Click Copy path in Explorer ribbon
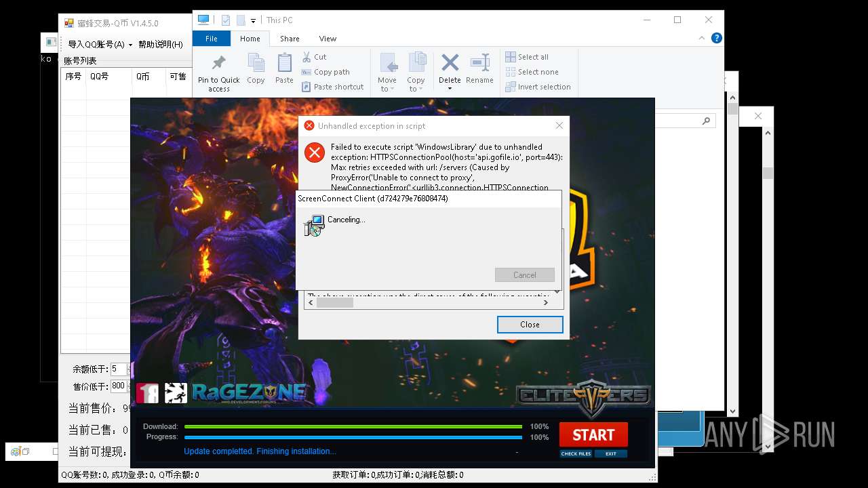The height and width of the screenshot is (488, 868). tap(325, 72)
